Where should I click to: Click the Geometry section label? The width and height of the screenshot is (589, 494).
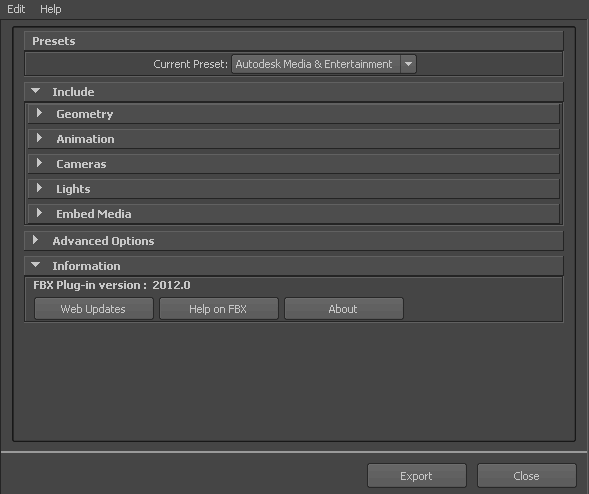point(85,114)
